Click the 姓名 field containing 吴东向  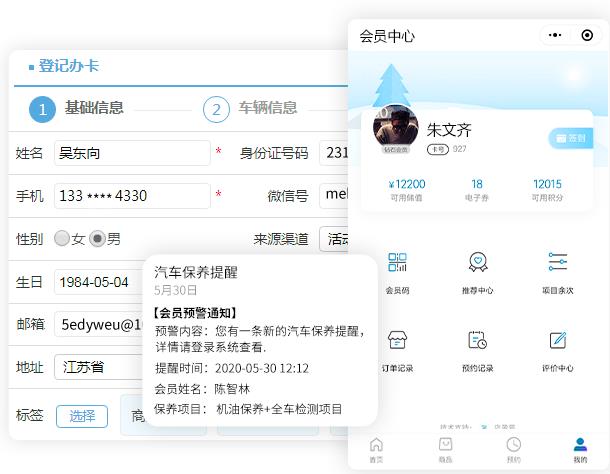pos(132,153)
